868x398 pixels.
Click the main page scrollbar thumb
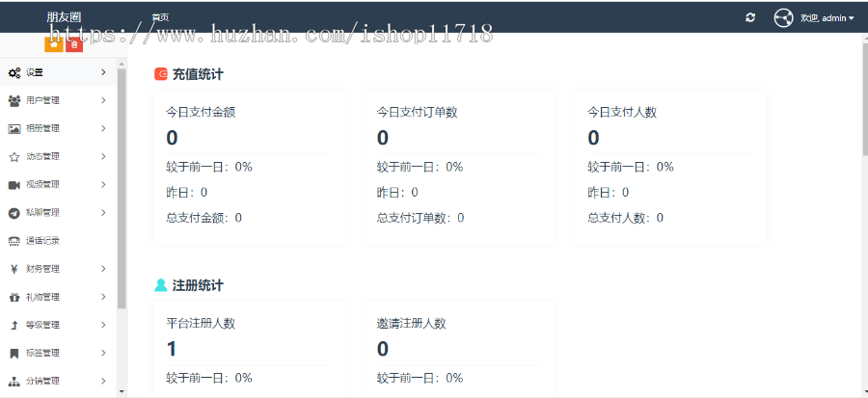click(x=865, y=98)
